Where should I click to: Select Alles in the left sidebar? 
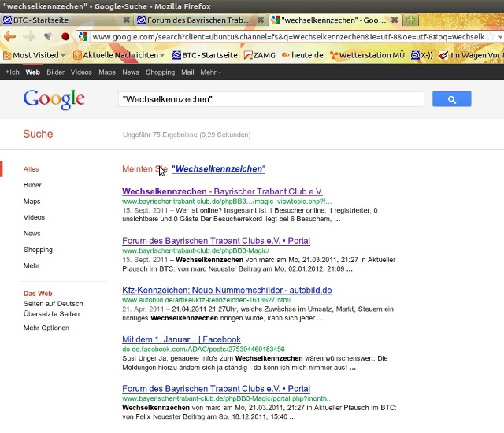tap(31, 169)
